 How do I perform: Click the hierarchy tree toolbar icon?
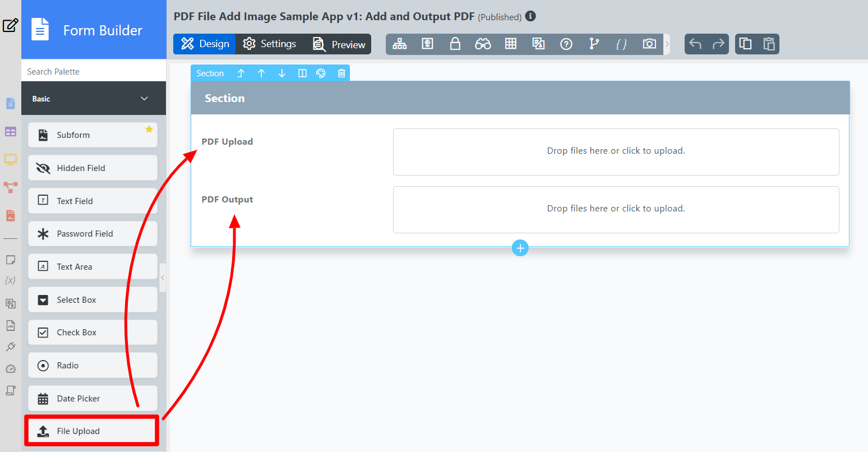tap(400, 44)
